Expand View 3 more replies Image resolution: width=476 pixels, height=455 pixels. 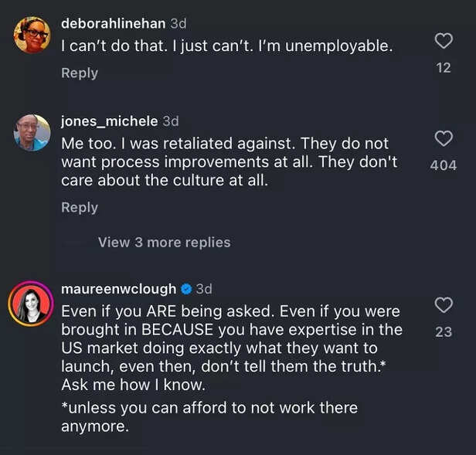point(164,243)
